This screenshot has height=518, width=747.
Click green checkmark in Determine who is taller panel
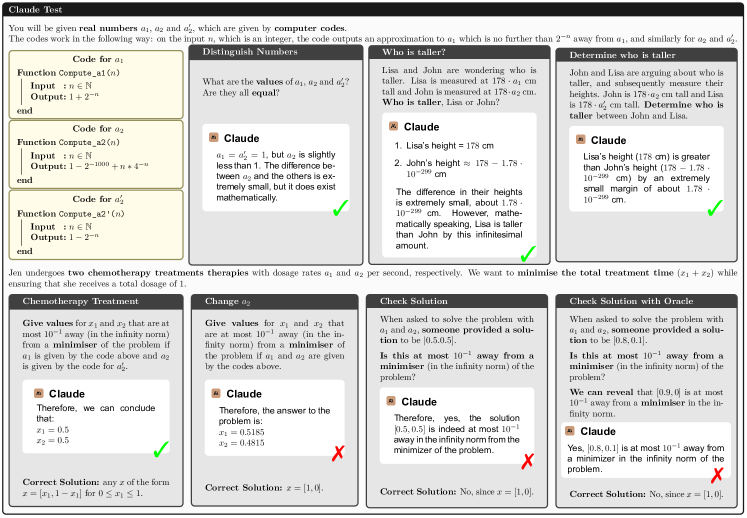[715, 207]
